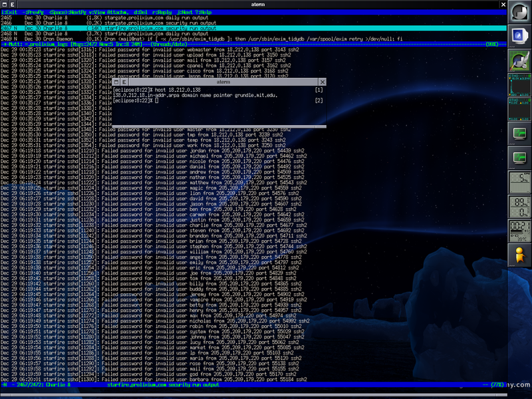Click log line for invalid user system
This screenshot has width=532, height=399.
coord(153,331)
